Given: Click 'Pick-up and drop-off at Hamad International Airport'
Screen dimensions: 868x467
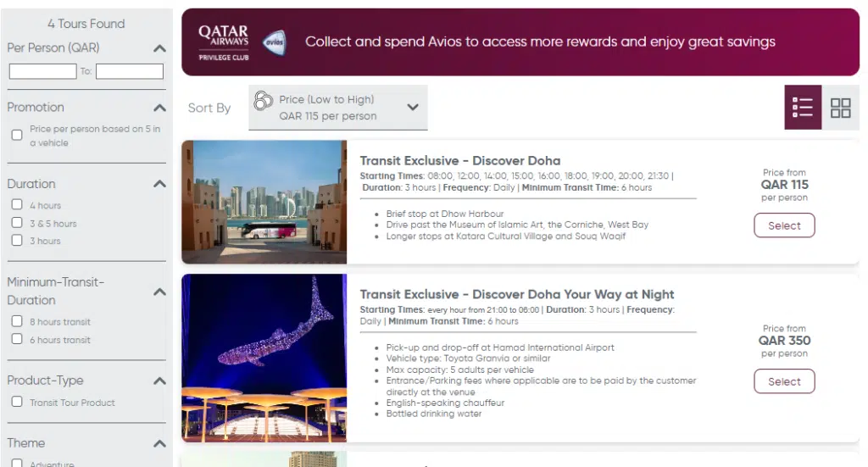Looking at the screenshot, I should click(500, 347).
